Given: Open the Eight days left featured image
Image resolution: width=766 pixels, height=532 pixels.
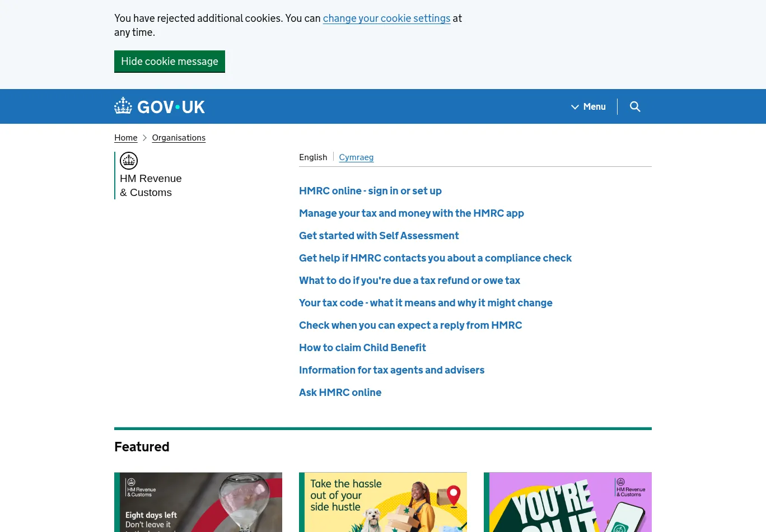Looking at the screenshot, I should tap(198, 502).
